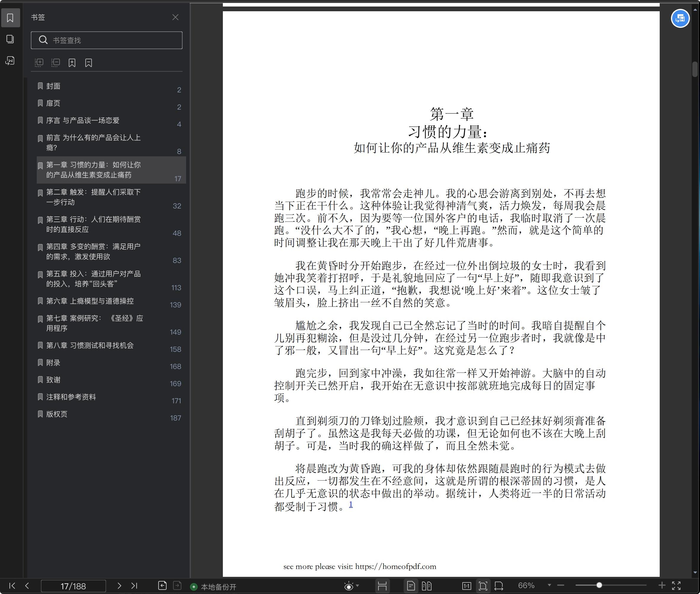The height and width of the screenshot is (594, 700).
Task: Open 第七章 案例研究 bookmark
Action: (111, 323)
